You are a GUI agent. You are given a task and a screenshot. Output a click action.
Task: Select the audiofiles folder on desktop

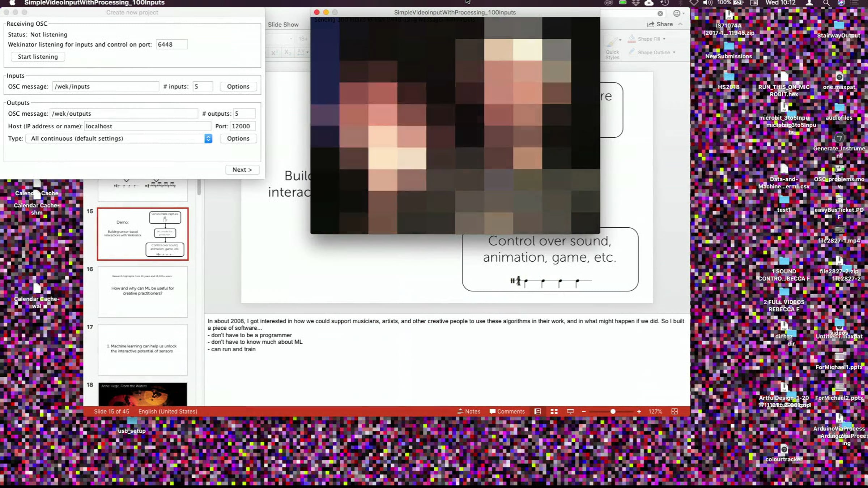click(839, 112)
